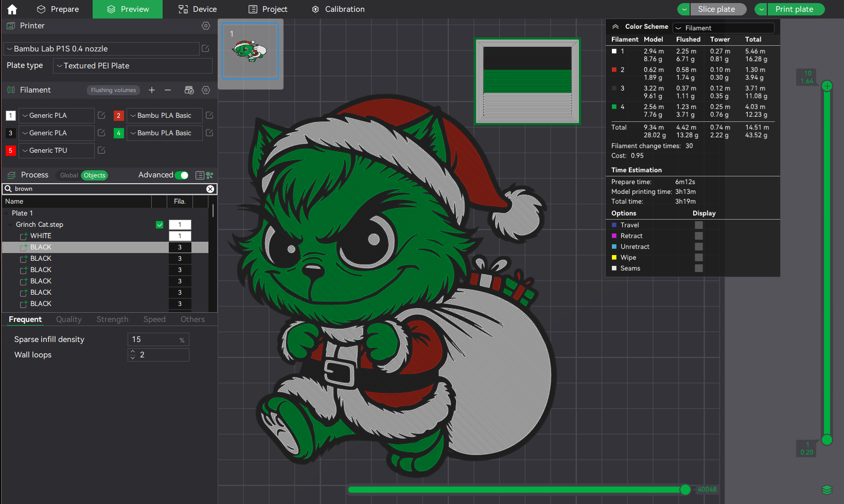Open Others settings tab
Viewport: 844px width, 504px height.
click(192, 319)
